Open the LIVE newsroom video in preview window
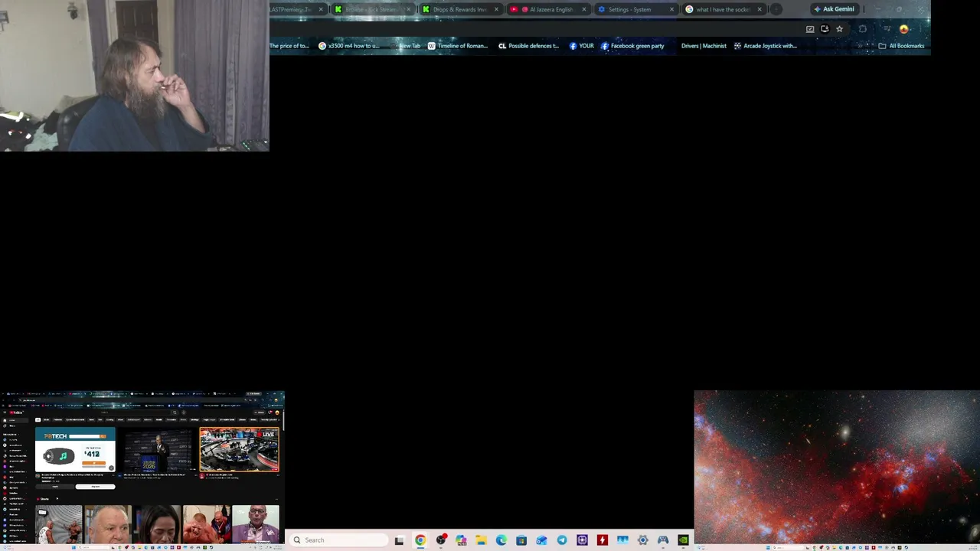This screenshot has height=551, width=980. point(240,449)
